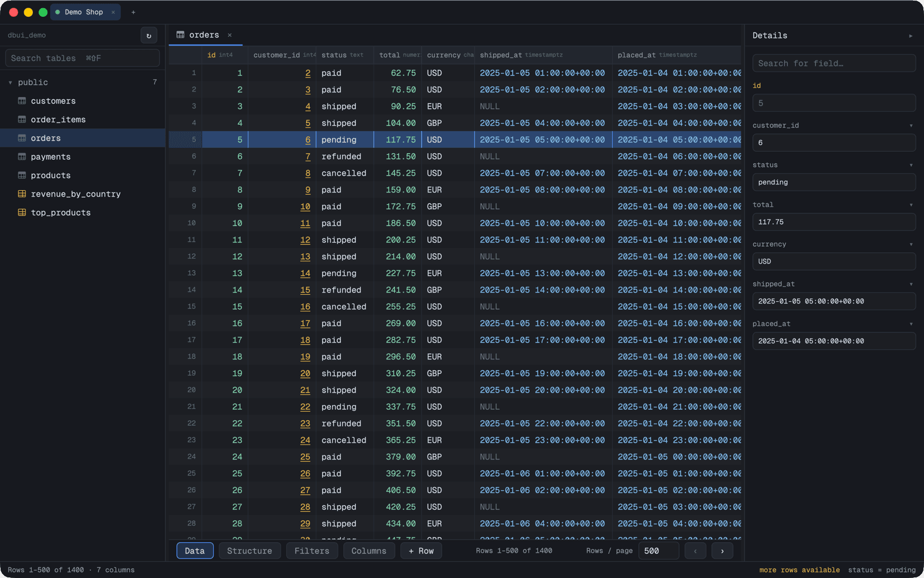Follow customer_id link 20 in row 19
This screenshot has width=924, height=578.
tap(305, 373)
